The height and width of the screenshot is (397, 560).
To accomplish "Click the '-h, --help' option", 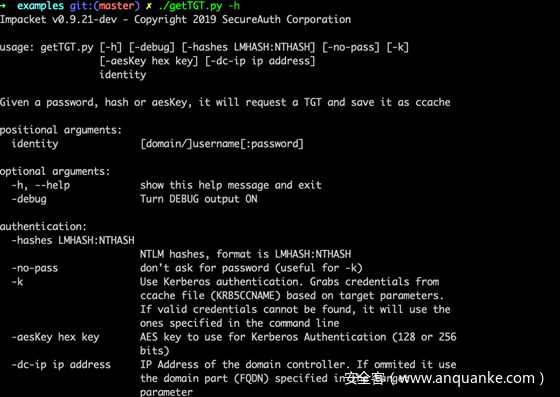I will 41,185.
